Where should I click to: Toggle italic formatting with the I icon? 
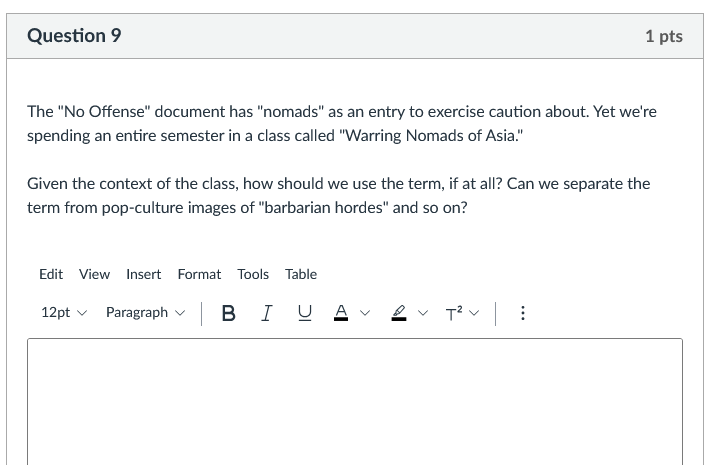265,313
